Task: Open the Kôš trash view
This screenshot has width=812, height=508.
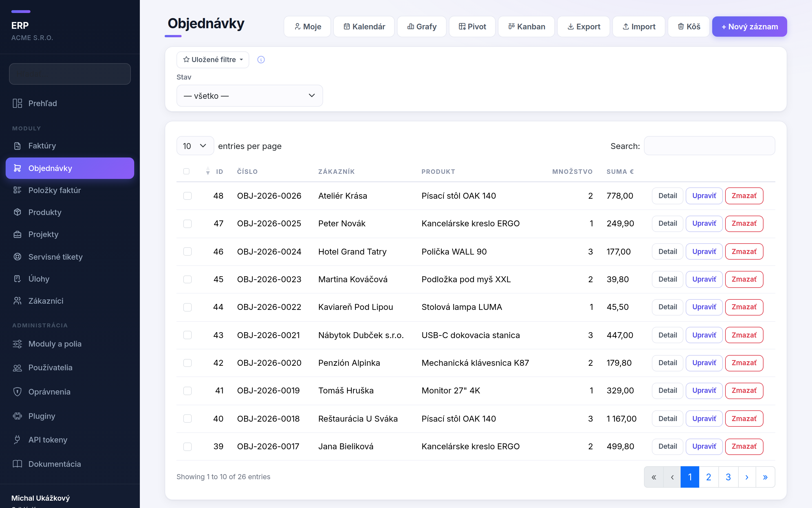Action: 689,27
